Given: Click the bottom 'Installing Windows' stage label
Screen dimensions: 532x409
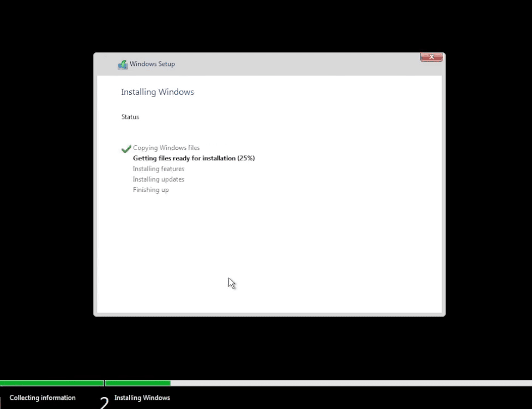Looking at the screenshot, I should click(142, 398).
